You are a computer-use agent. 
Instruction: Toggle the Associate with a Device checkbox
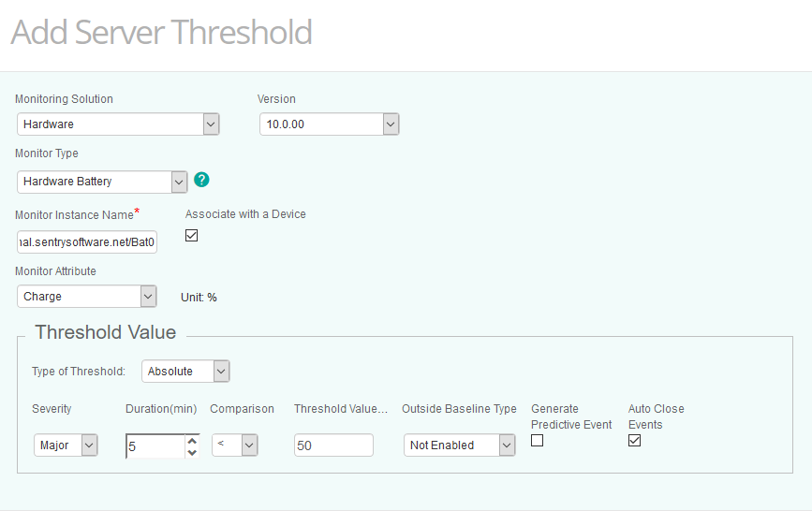point(192,236)
